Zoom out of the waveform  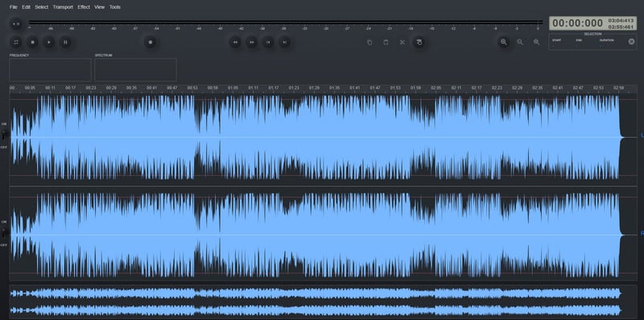click(520, 42)
